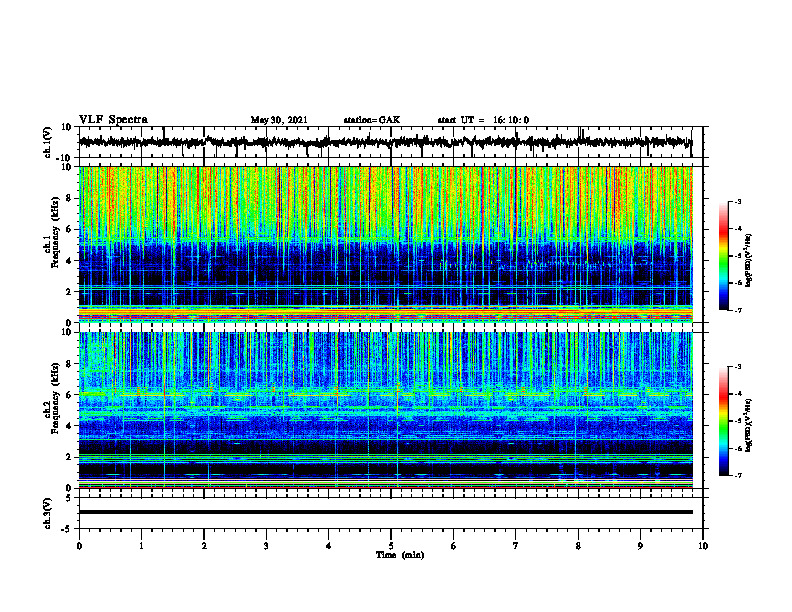Click the ch.2 color scale log(PSD) label

click(749, 425)
